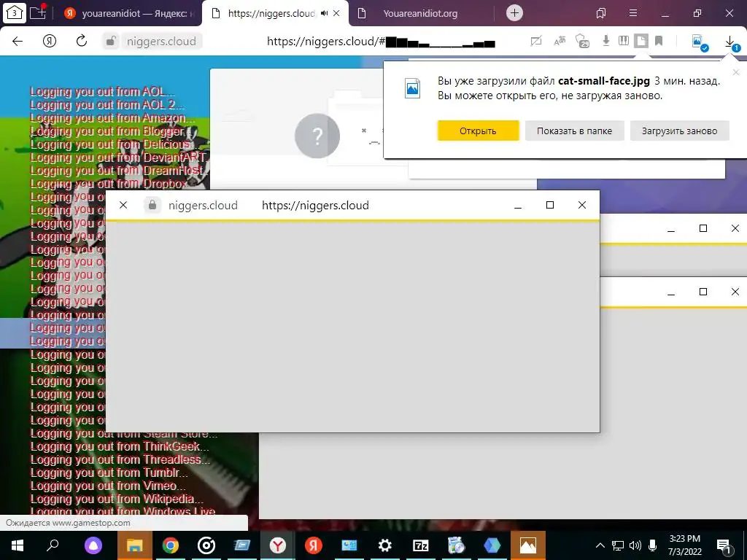
Task: Mute audio on the active tab
Action: (325, 13)
